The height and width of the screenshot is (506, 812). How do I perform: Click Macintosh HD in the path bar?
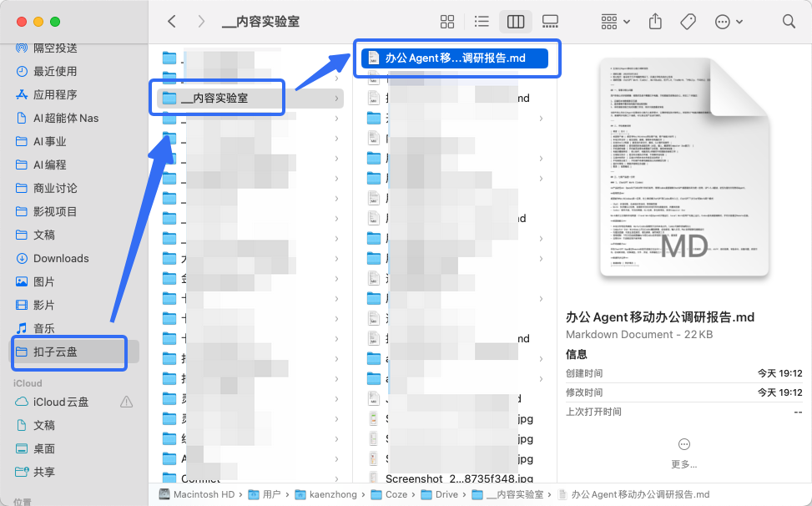pos(197,494)
